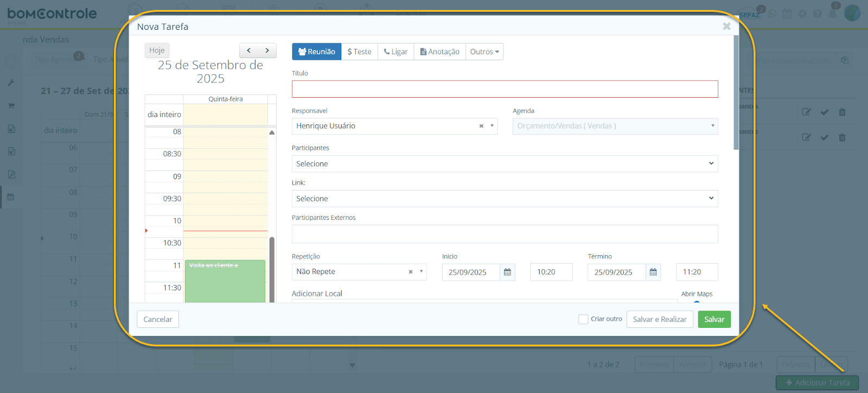868x393 pixels.
Task: Go to previous day in mini calendar
Action: coord(248,50)
